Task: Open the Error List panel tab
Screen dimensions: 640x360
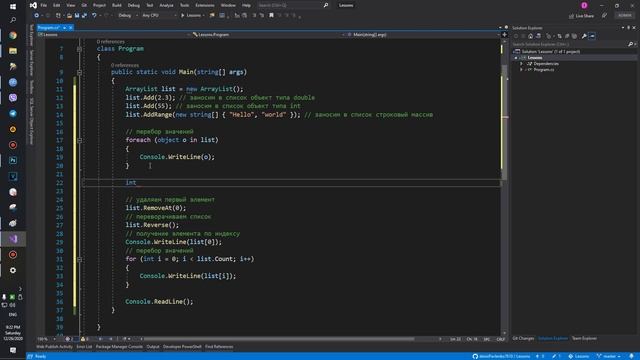Action: pyautogui.click(x=84, y=347)
